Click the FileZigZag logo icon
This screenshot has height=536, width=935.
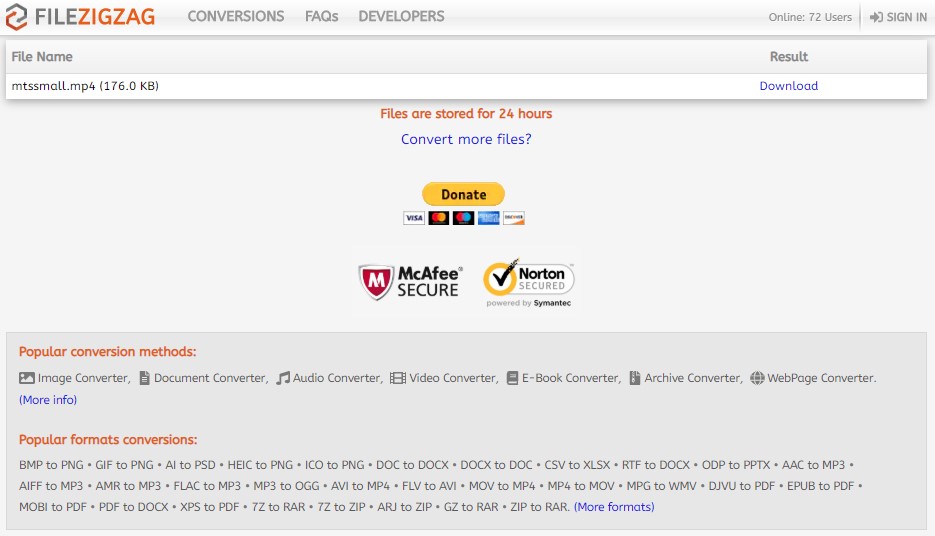click(16, 16)
